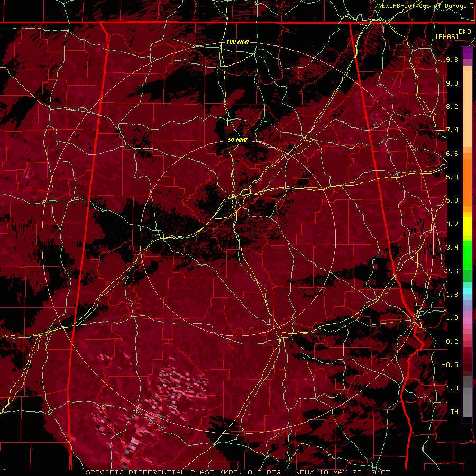Click the 5.0 legend value
Viewport: 476px width, 476px height.
click(x=452, y=200)
